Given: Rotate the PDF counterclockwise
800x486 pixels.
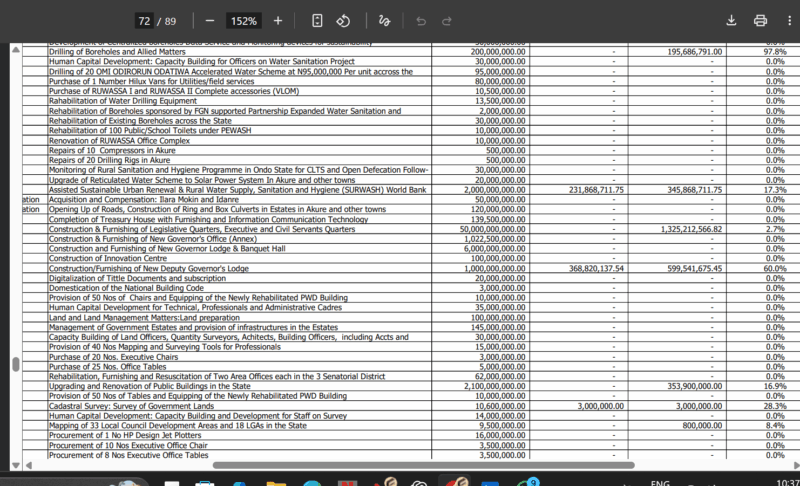Looking at the screenshot, I should (343, 20).
